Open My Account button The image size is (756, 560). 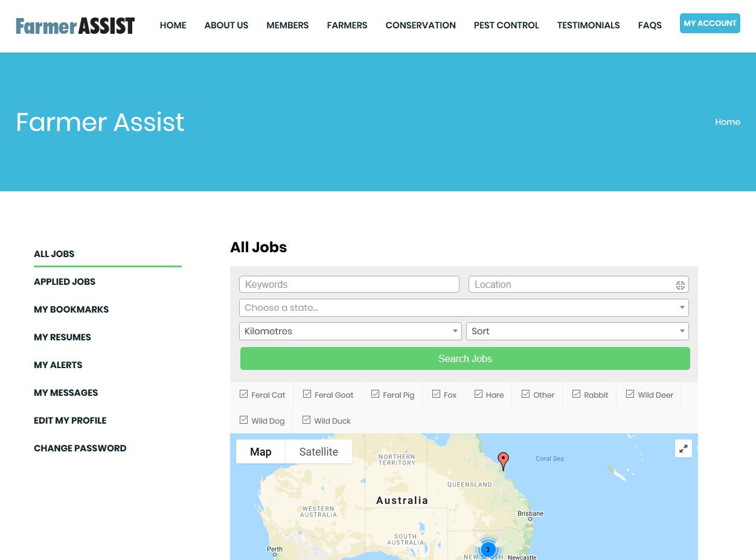(710, 24)
